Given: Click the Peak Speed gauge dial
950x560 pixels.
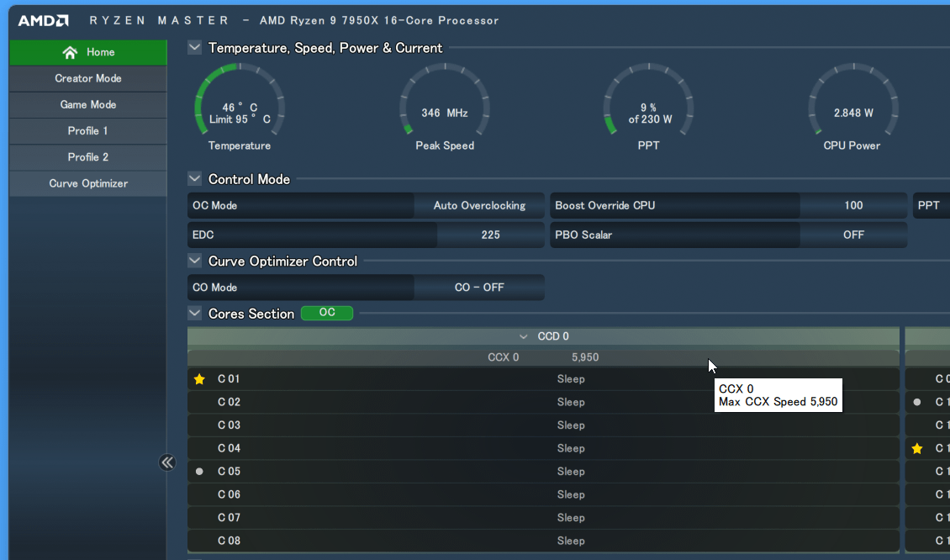Looking at the screenshot, I should point(445,100).
